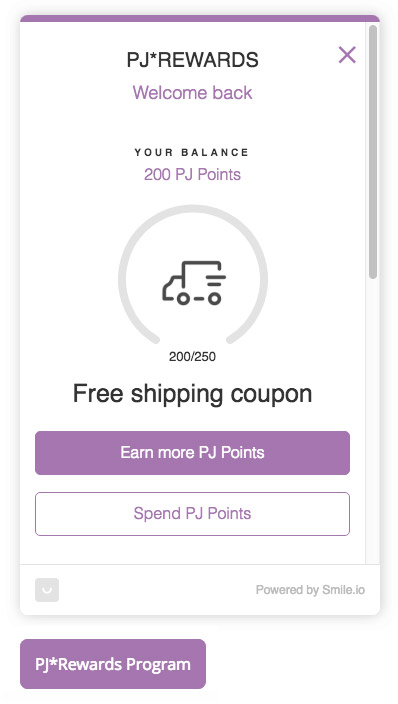
Task: Toggle the PJ*Rewards Program launcher button
Action: tap(113, 664)
